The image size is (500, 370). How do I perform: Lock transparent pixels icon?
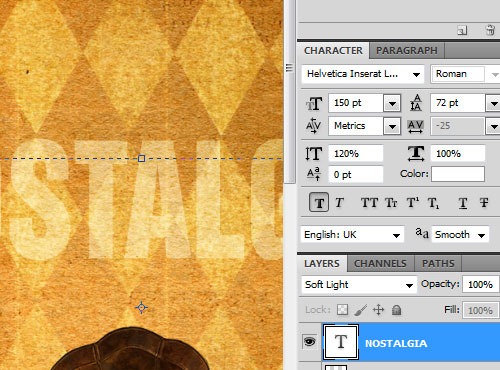(x=342, y=310)
